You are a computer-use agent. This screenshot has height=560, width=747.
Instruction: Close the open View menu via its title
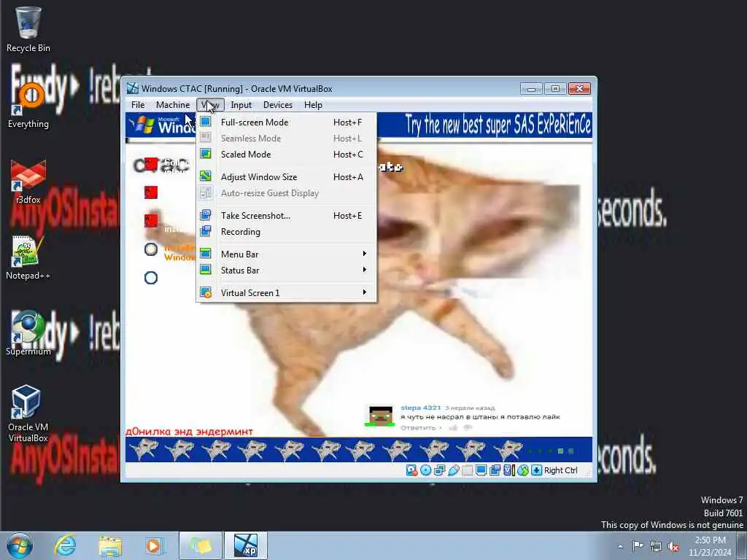[210, 105]
